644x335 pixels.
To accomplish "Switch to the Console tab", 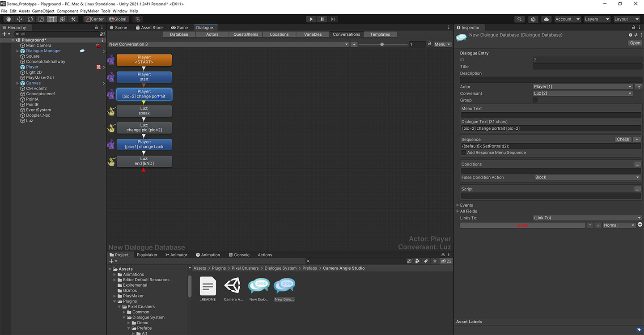I will [238, 255].
